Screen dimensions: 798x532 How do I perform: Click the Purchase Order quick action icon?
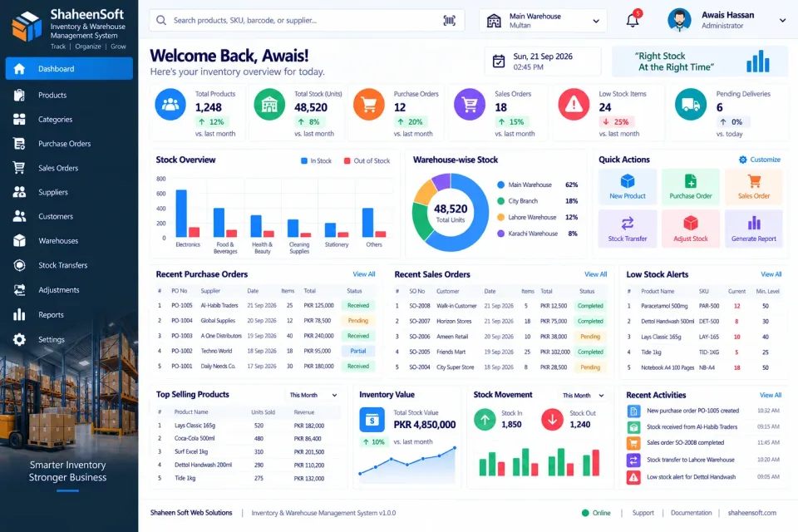pyautogui.click(x=690, y=180)
